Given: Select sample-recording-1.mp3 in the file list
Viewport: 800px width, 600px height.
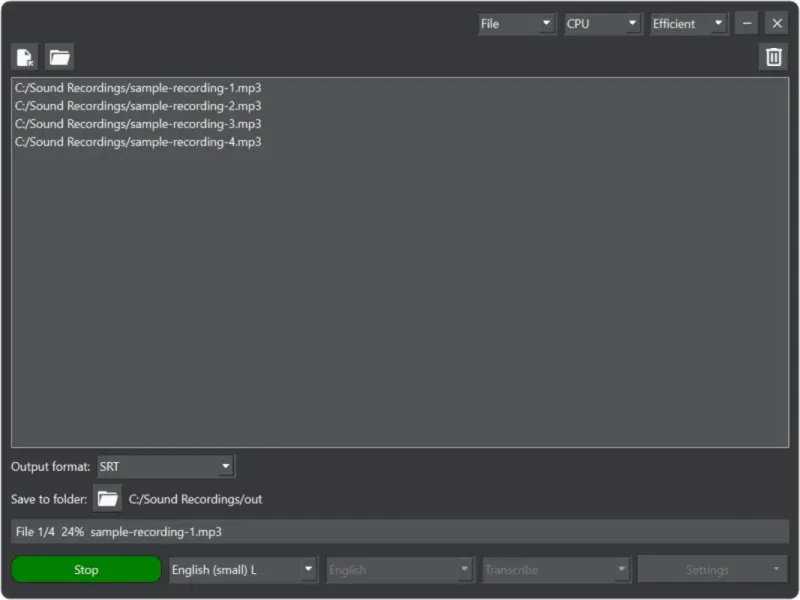Looking at the screenshot, I should coord(399,88).
